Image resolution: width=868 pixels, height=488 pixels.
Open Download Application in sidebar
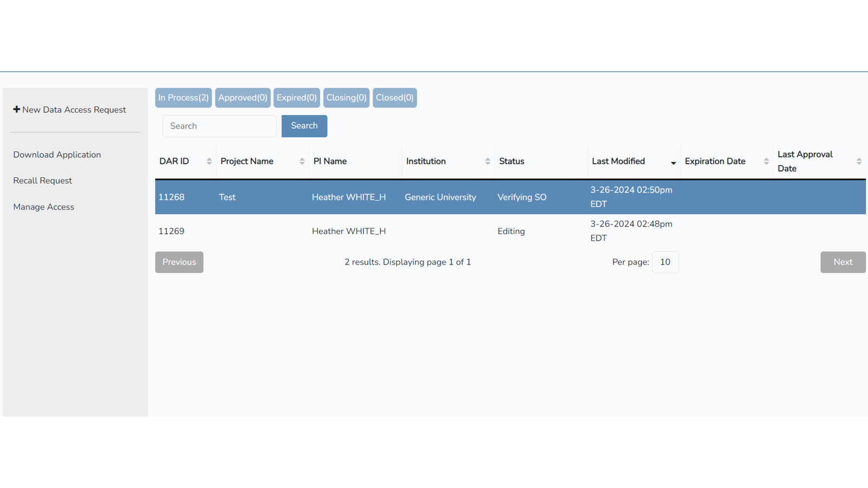57,155
